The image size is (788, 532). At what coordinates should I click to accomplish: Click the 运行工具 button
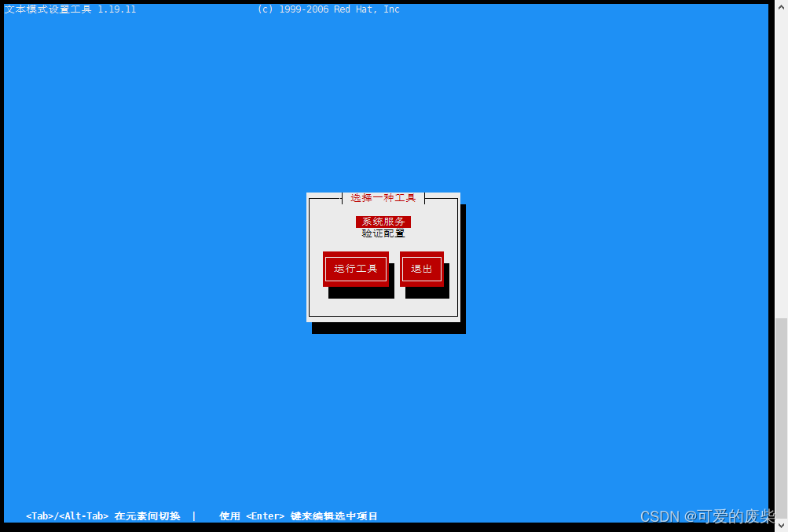(356, 269)
